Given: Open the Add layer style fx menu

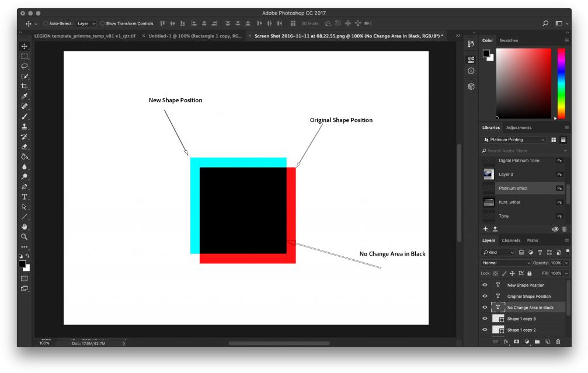Looking at the screenshot, I should click(506, 341).
